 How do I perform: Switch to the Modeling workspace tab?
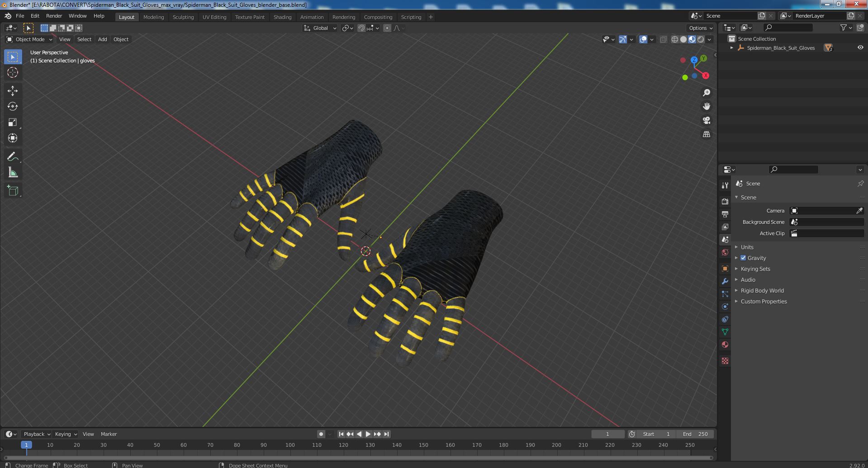[x=153, y=17]
